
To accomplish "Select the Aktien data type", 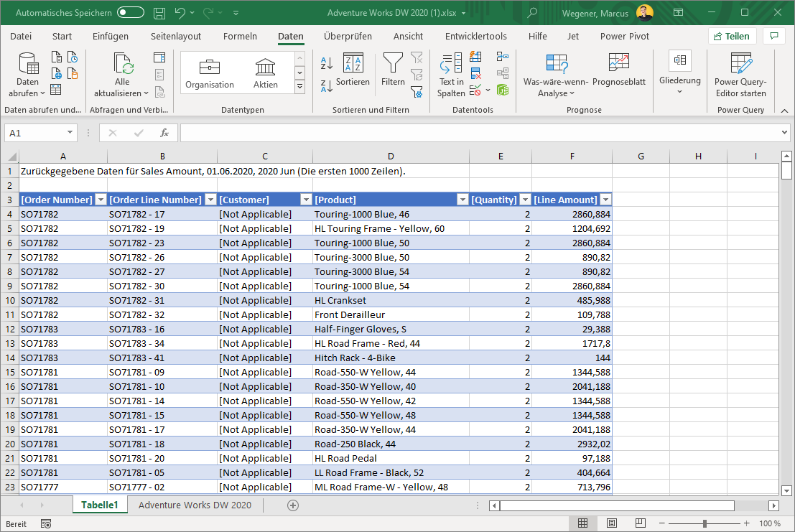I will pyautogui.click(x=266, y=74).
